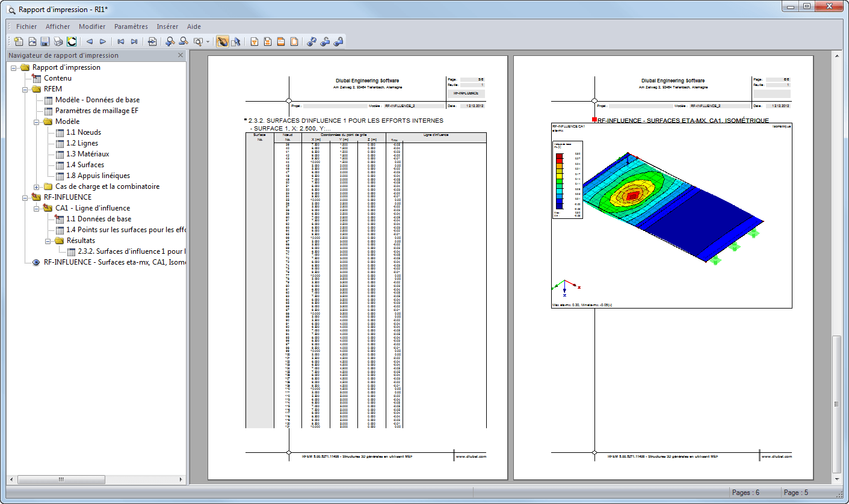Screen dimensions: 849x504
Task: Click the blank orange page icon
Action: [x=294, y=41]
